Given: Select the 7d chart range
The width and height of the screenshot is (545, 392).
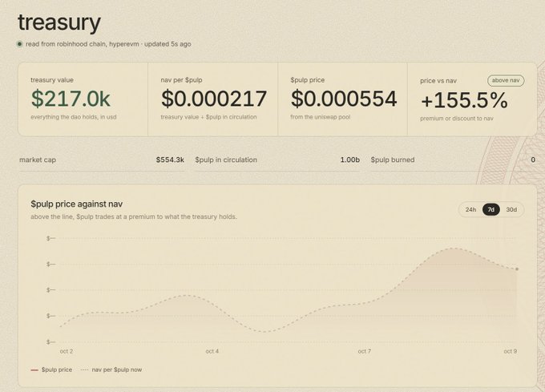Looking at the screenshot, I should [x=490, y=209].
